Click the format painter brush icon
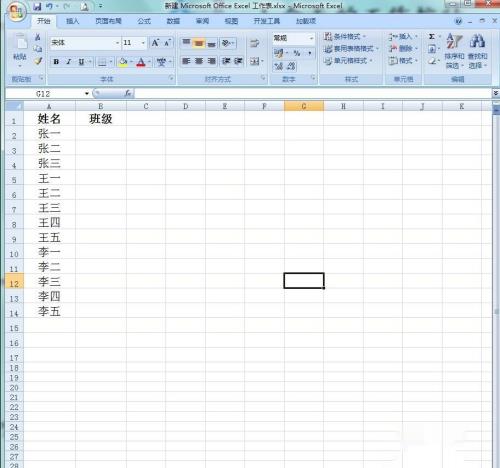The width and height of the screenshot is (500, 468). coord(38,61)
